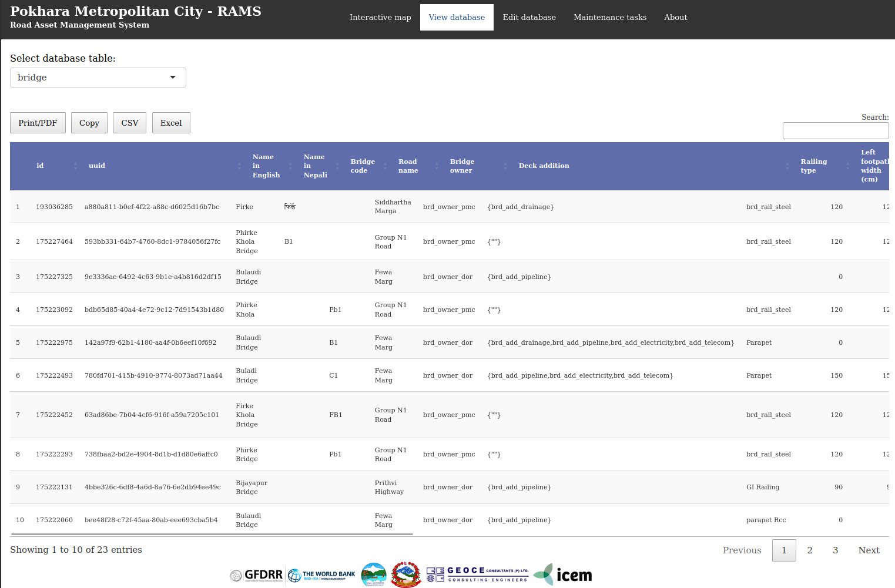Screen dimensions: 895x588
Task: Sort by the Deck addition column
Action: [544, 166]
